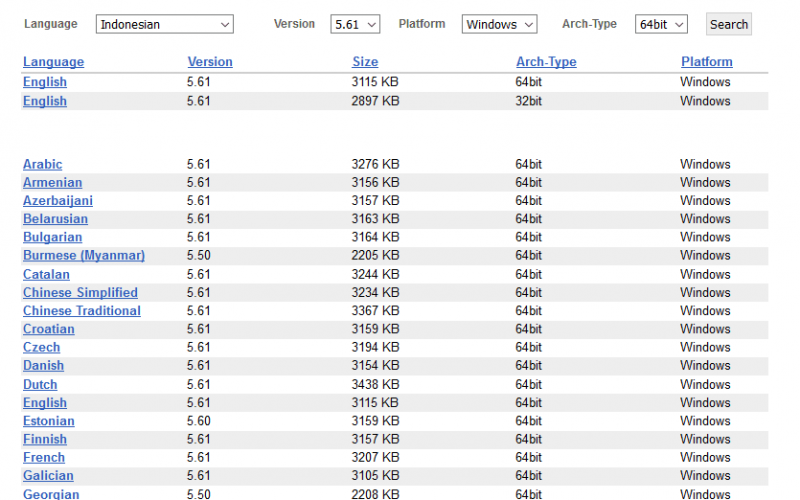Select the 3154 KB size in Danish row
The image size is (800, 500).
coord(375,366)
